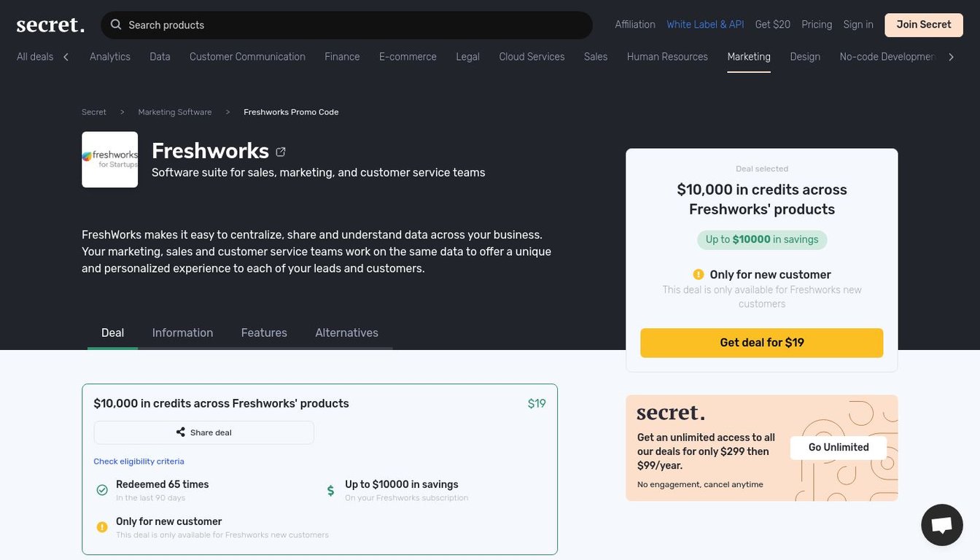Click the share icon in Share deal
980x560 pixels.
181,432
